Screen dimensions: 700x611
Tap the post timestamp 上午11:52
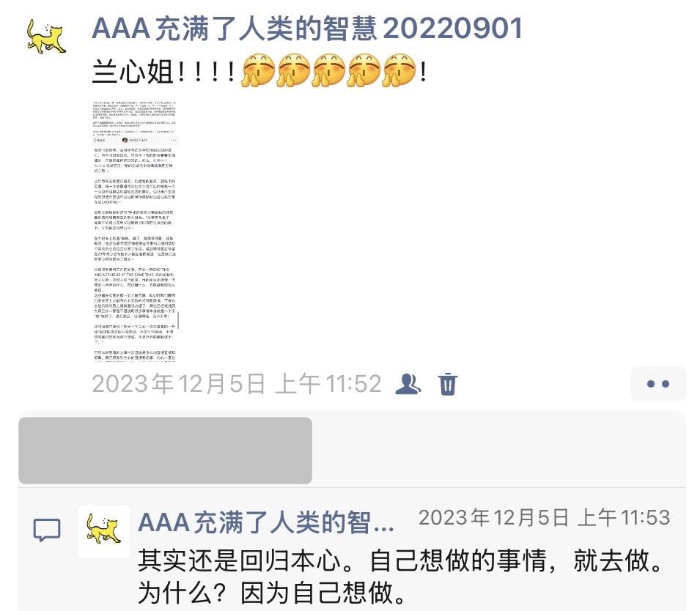click(328, 384)
